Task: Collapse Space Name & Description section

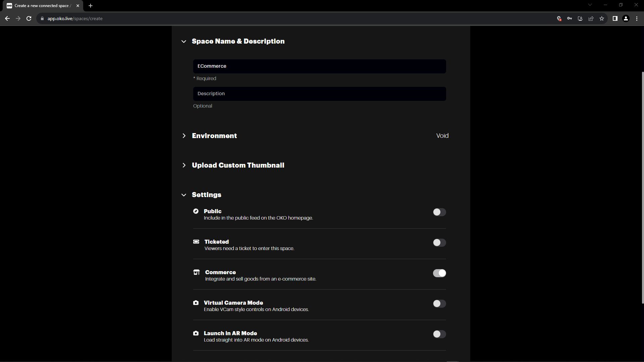Action: [238, 41]
